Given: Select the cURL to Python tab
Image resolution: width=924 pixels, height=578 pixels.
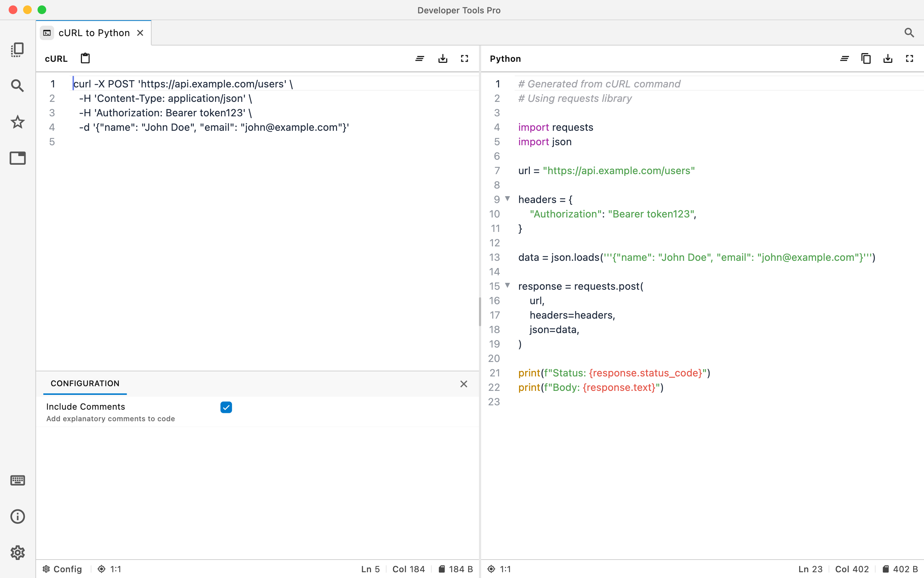Looking at the screenshot, I should click(94, 33).
